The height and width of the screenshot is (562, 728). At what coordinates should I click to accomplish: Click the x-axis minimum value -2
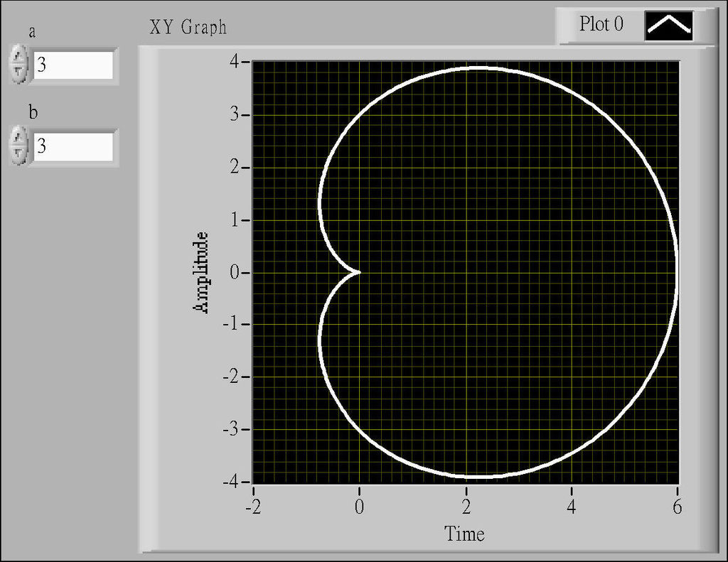pyautogui.click(x=253, y=507)
